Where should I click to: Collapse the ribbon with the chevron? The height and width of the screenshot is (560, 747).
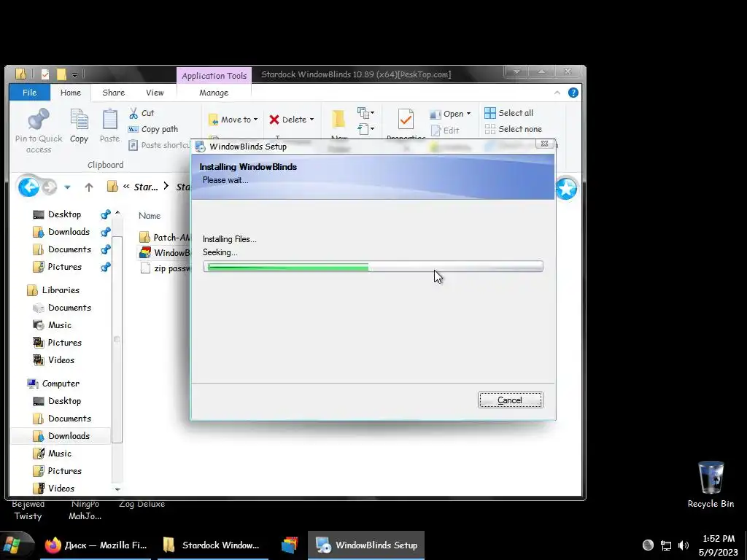(557, 93)
